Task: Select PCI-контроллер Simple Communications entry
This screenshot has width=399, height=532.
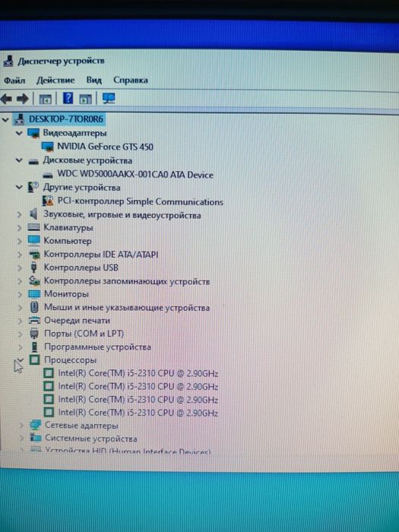Action: coord(141,201)
